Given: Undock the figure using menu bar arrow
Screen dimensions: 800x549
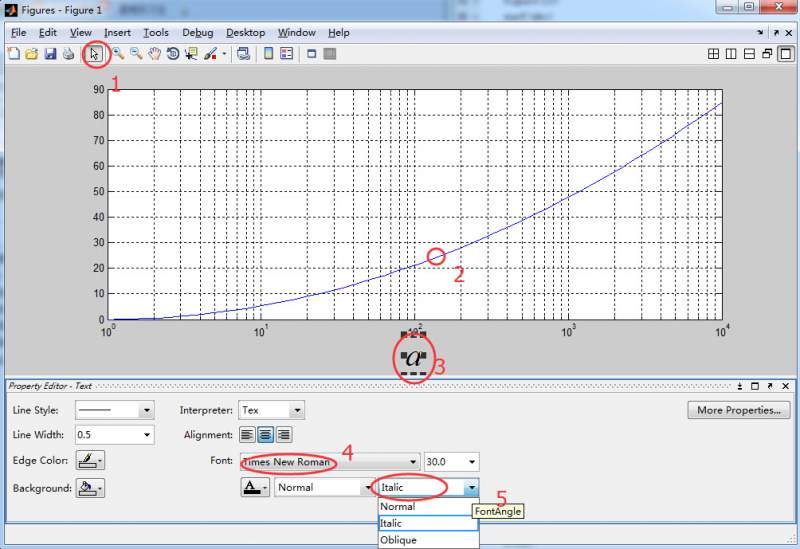Looking at the screenshot, I should 776,33.
